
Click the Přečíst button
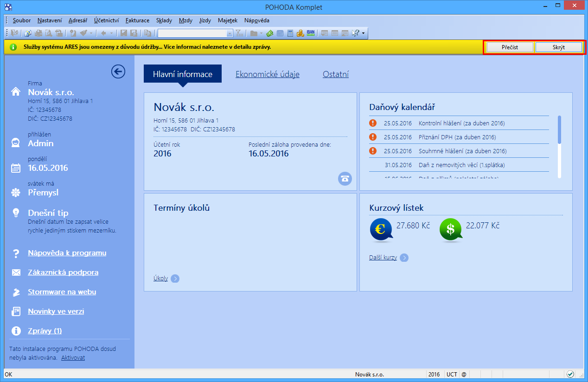tap(510, 47)
